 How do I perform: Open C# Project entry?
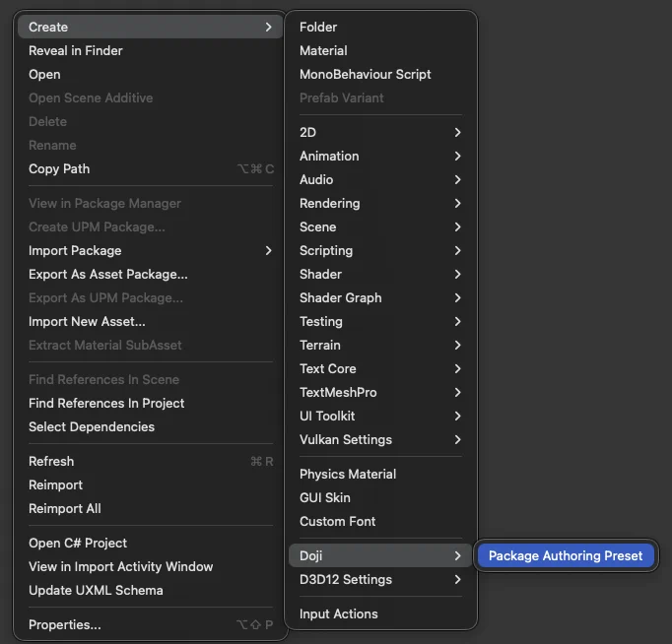point(150,543)
